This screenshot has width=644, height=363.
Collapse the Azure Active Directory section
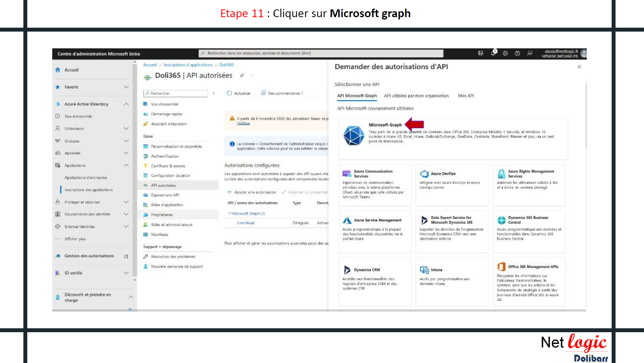pyautogui.click(x=126, y=104)
